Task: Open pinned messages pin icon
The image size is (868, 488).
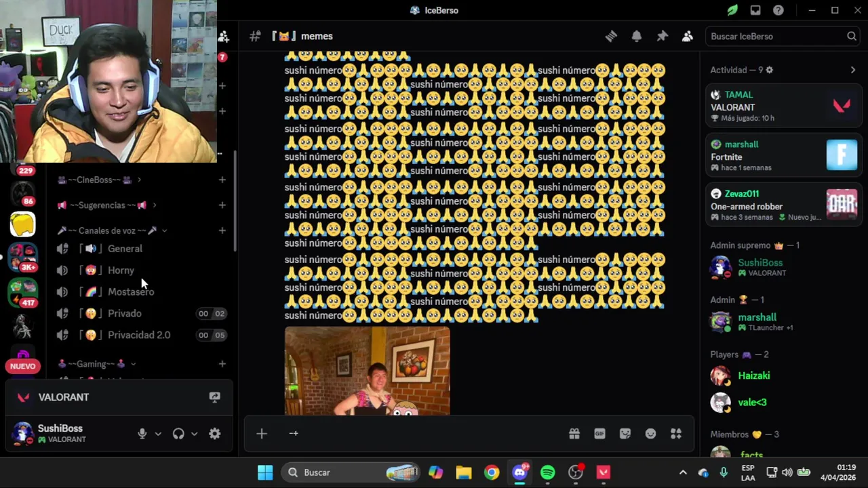Action: pos(663,37)
